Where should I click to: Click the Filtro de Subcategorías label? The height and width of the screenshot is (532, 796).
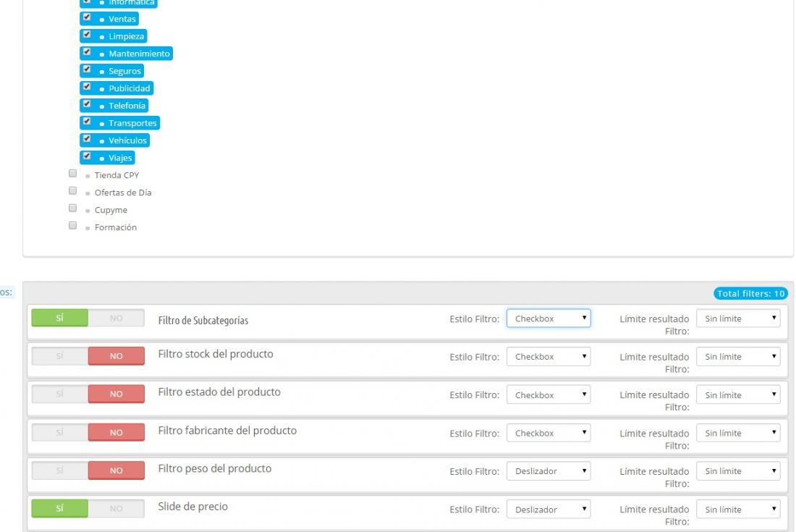pyautogui.click(x=203, y=321)
